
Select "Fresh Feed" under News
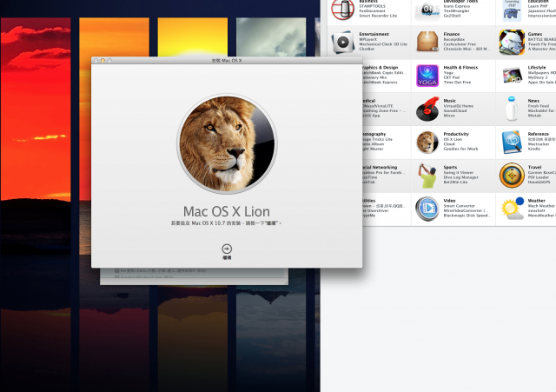(539, 106)
